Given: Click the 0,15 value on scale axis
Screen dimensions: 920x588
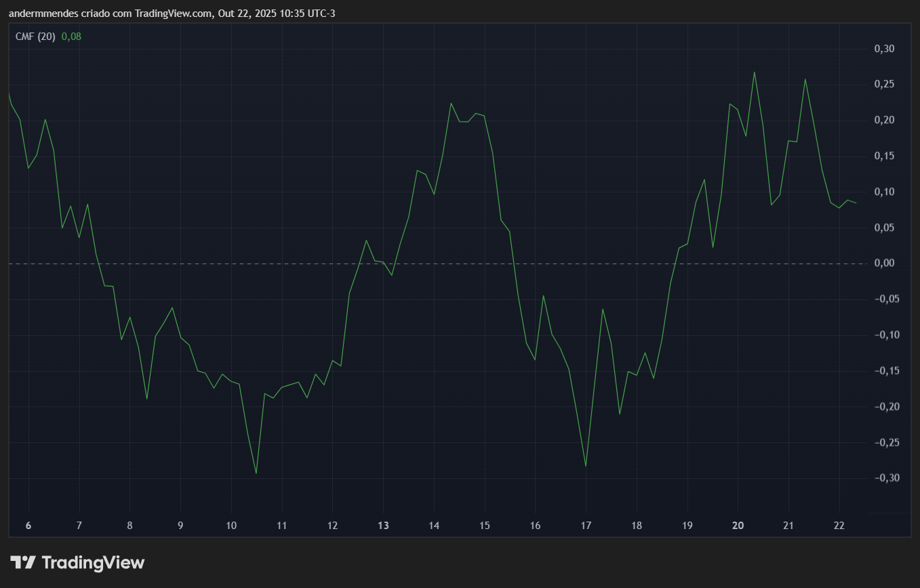Looking at the screenshot, I should (x=883, y=156).
